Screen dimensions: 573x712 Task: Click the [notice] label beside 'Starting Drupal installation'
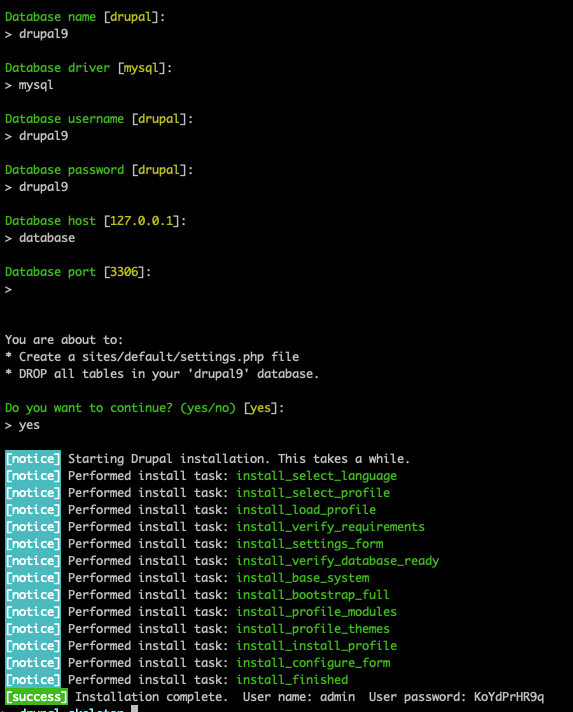(33, 459)
